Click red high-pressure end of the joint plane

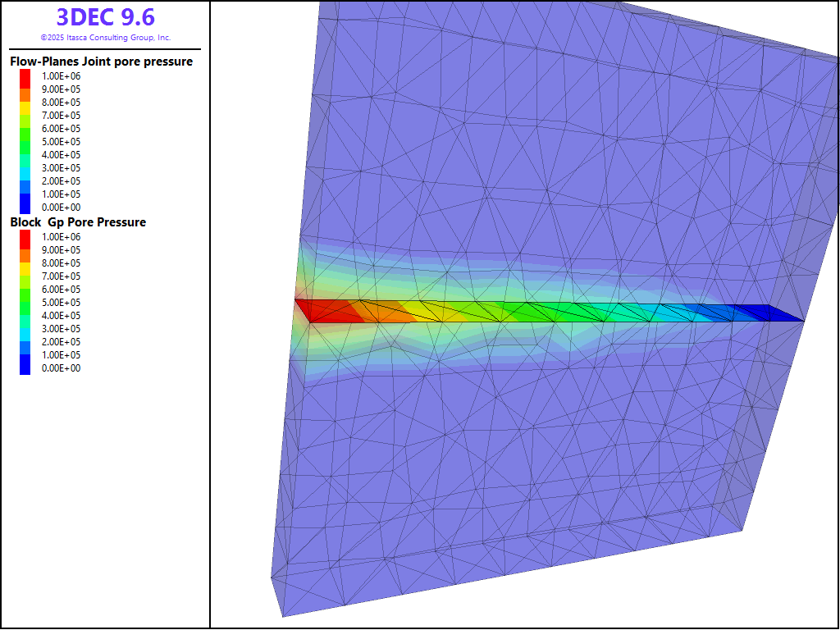324,311
